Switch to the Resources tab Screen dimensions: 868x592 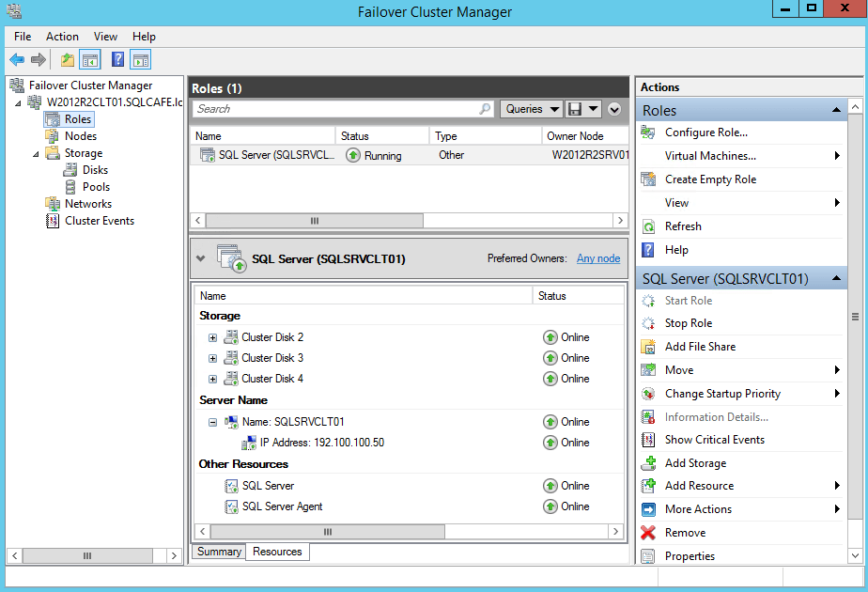coord(277,552)
